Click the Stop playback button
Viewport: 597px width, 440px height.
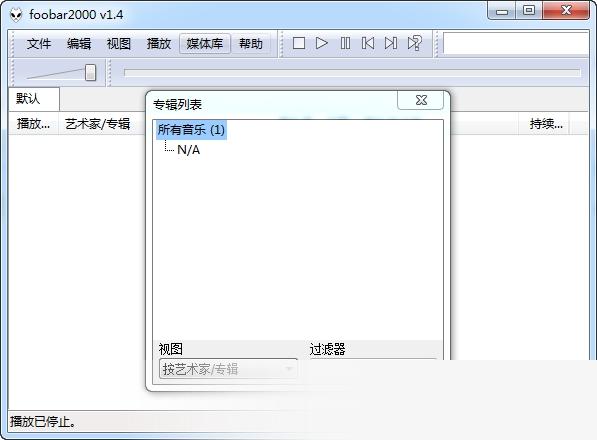point(299,43)
